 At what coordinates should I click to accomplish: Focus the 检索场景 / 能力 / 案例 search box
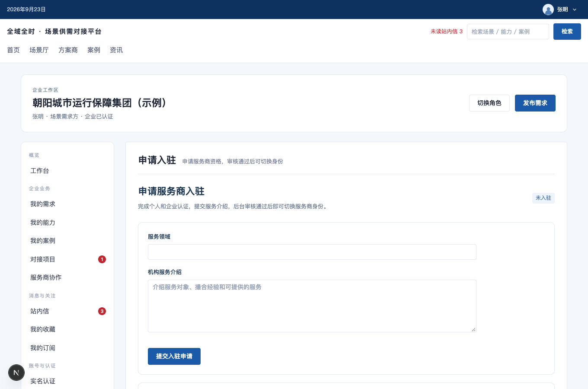508,32
